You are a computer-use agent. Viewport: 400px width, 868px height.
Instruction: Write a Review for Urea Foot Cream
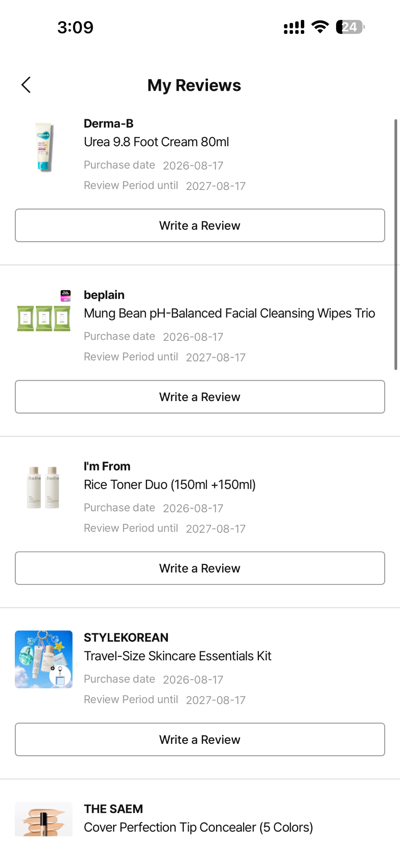click(200, 225)
